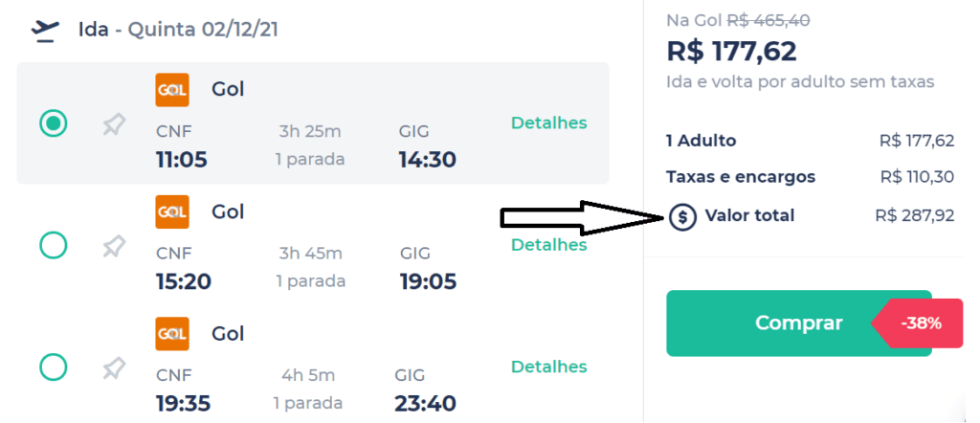980x423 pixels.
Task: Click the -38% discount badge
Action: pyautogui.click(x=918, y=323)
